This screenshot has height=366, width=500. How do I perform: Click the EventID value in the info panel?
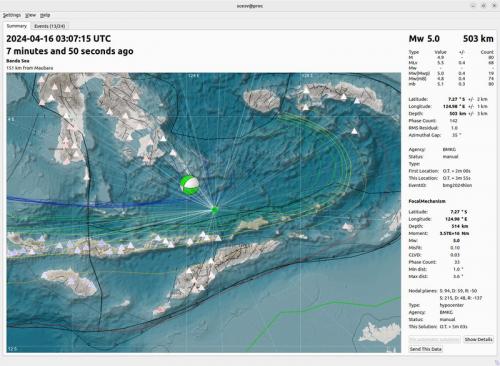click(x=457, y=185)
